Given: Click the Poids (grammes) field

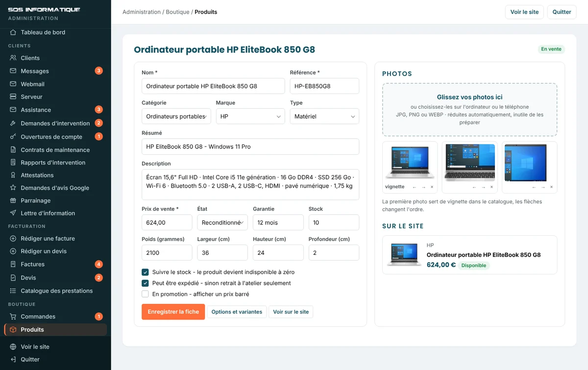Looking at the screenshot, I should (x=167, y=253).
